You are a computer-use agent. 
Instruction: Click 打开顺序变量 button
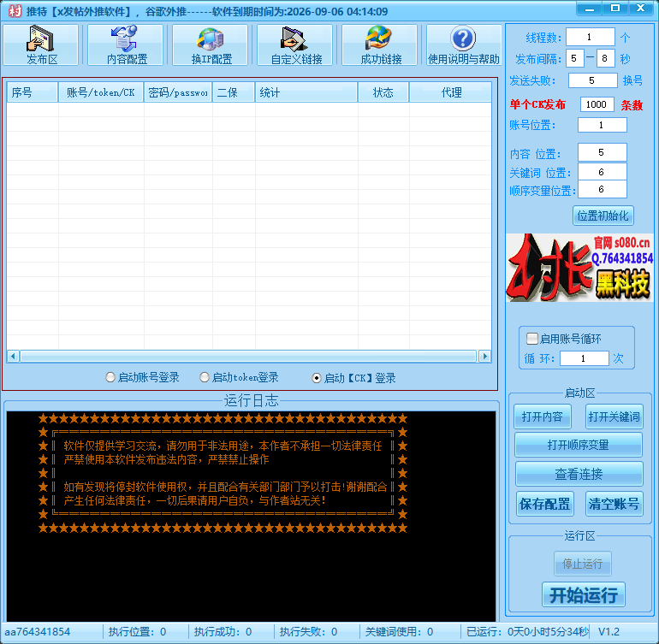point(579,445)
